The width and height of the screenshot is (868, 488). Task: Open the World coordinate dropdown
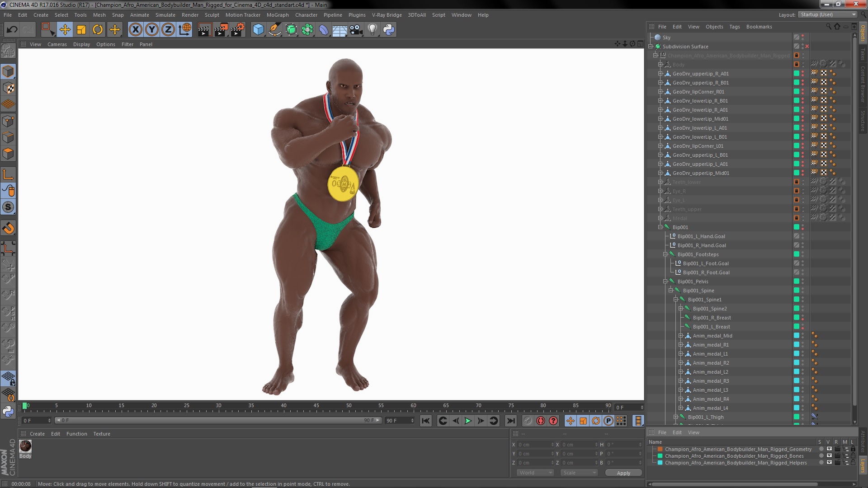point(535,473)
